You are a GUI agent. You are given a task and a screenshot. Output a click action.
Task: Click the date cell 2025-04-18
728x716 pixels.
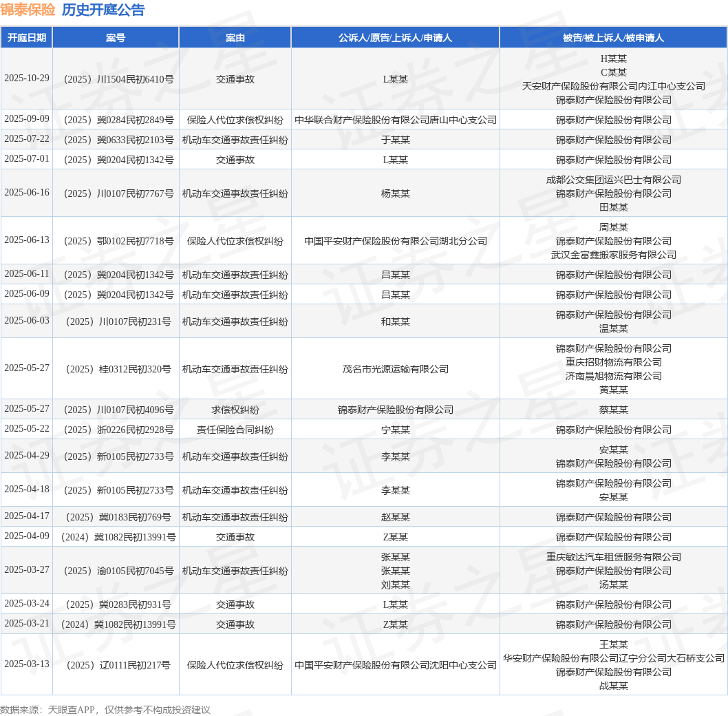pos(26,489)
